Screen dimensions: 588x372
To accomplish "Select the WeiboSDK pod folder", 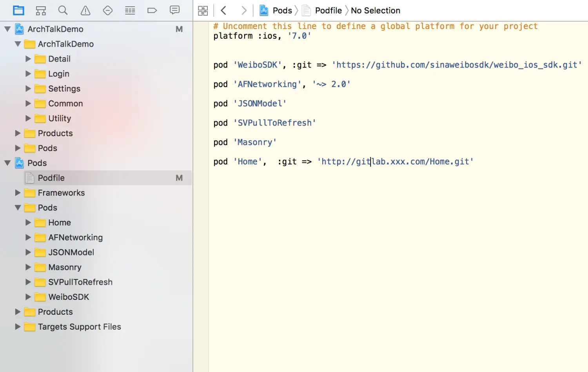I will 96,297.
